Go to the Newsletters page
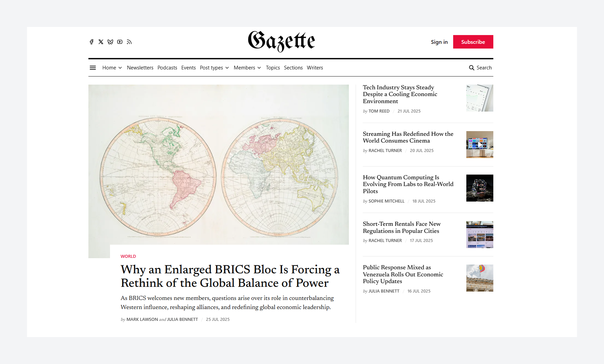Screen dimensions: 604x364 [140, 68]
